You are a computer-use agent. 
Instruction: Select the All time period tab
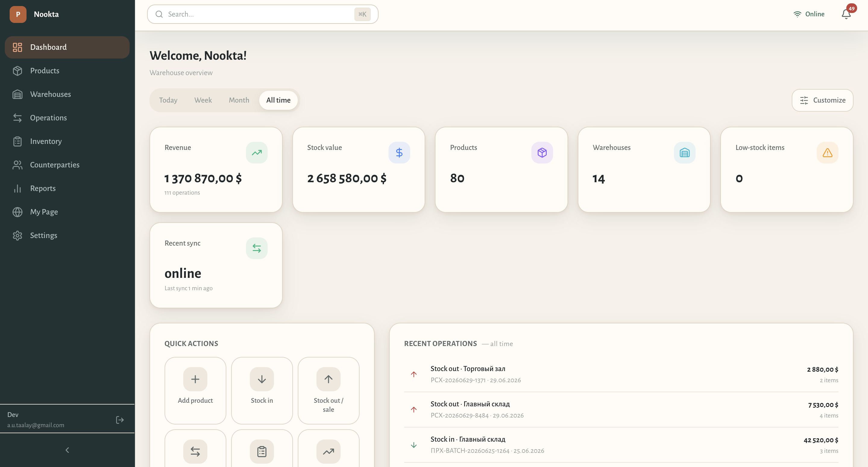[278, 100]
